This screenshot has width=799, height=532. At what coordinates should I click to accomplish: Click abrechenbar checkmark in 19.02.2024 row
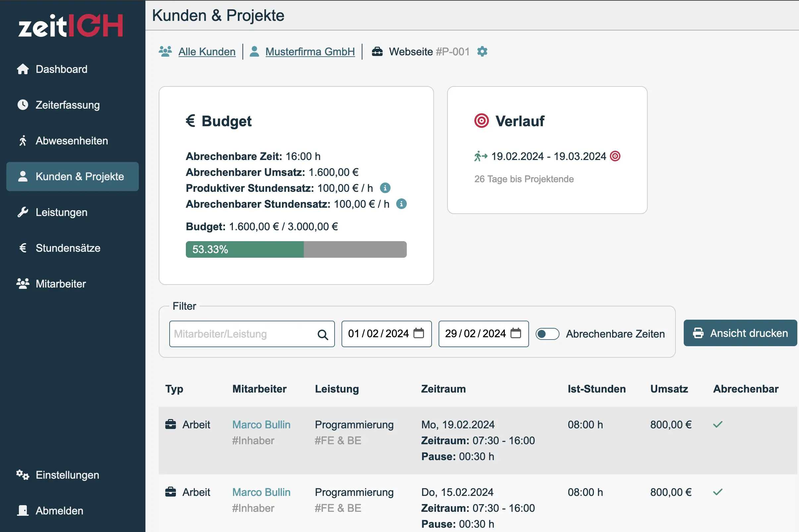click(x=718, y=424)
